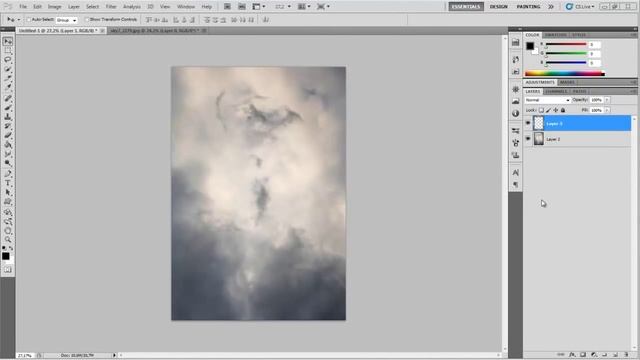Switch to the Paths tab
Image resolution: width=640 pixels, height=360 pixels.
pyautogui.click(x=579, y=91)
